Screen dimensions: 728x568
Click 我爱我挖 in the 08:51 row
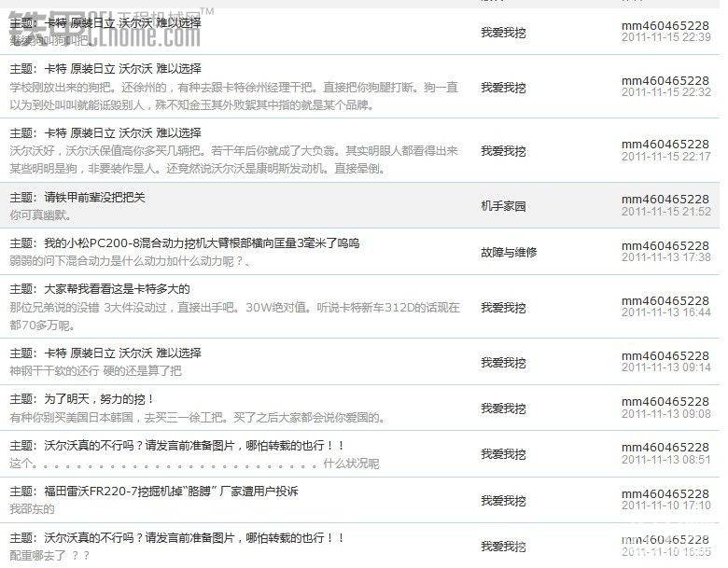click(x=503, y=454)
